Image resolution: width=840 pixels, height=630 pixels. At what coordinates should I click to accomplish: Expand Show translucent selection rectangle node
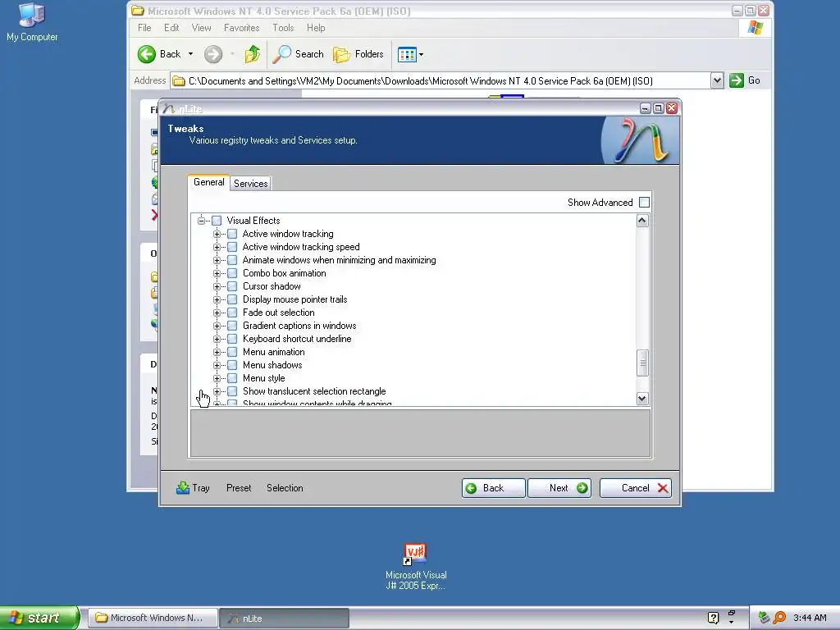tap(217, 391)
